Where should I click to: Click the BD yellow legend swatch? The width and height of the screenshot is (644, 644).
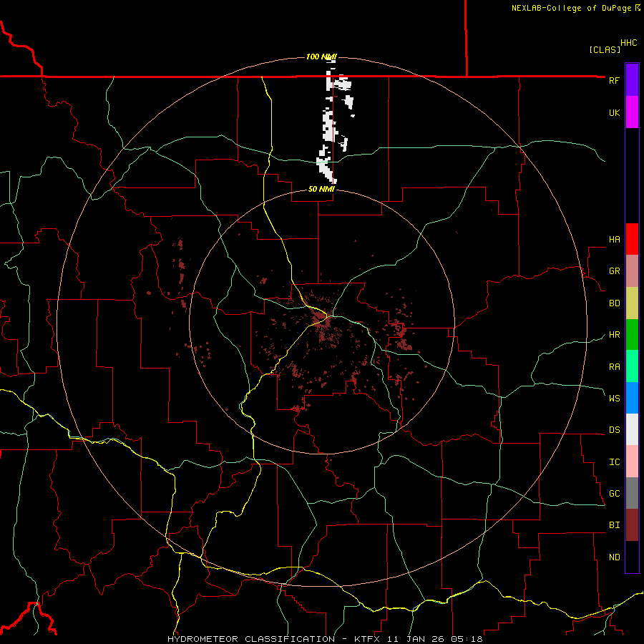tap(632, 303)
